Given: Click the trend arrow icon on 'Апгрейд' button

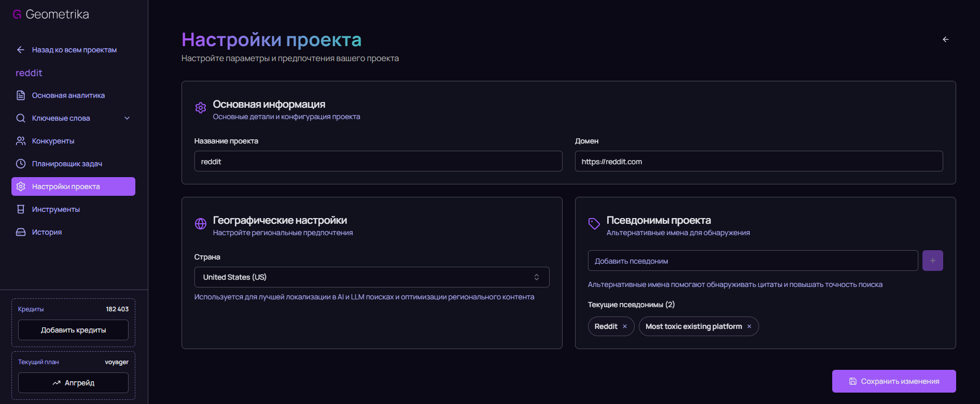Looking at the screenshot, I should coord(57,383).
